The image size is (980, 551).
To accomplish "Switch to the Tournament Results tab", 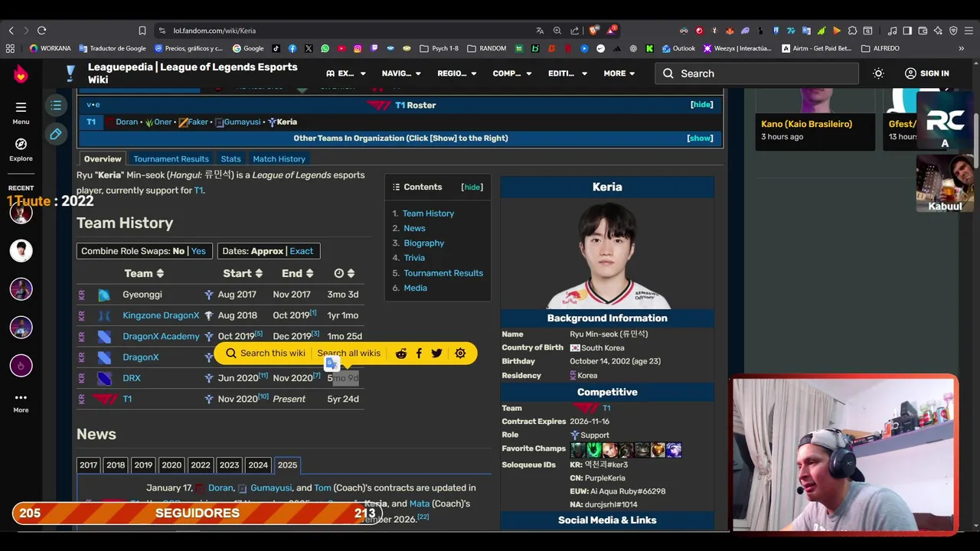I will 171,159.
